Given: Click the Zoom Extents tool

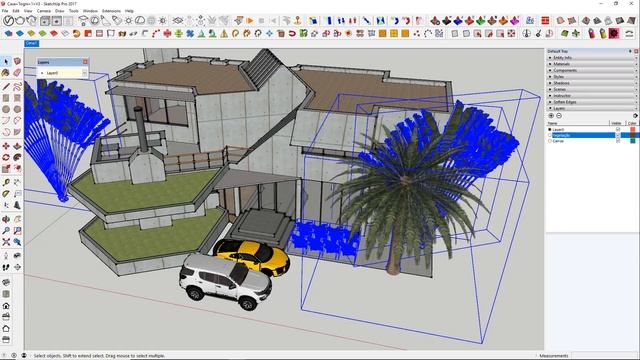Looking at the screenshot, I should tap(6, 242).
